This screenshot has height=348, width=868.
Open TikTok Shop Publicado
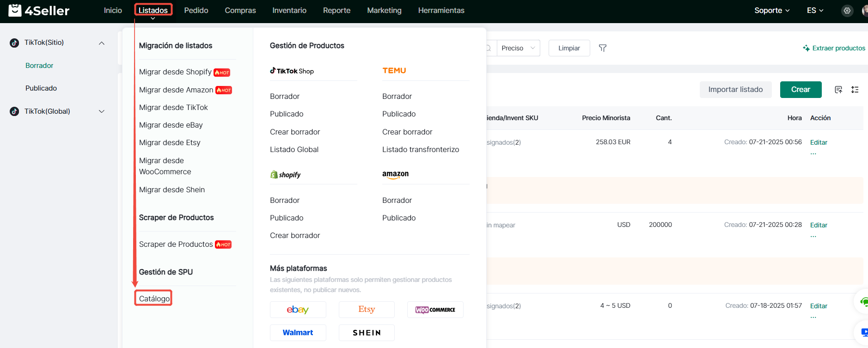[287, 114]
